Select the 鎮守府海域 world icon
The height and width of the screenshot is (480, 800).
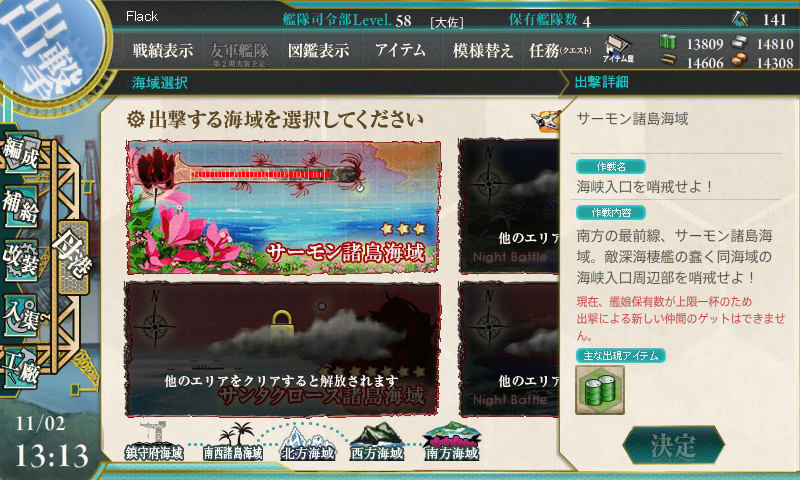click(154, 442)
